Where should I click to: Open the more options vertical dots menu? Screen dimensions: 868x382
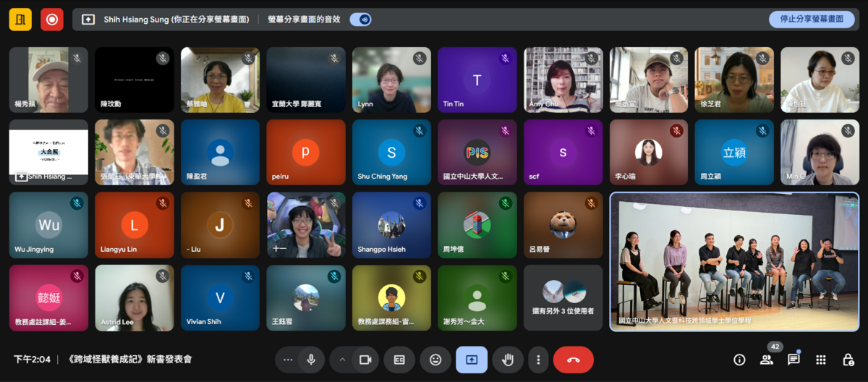537,360
